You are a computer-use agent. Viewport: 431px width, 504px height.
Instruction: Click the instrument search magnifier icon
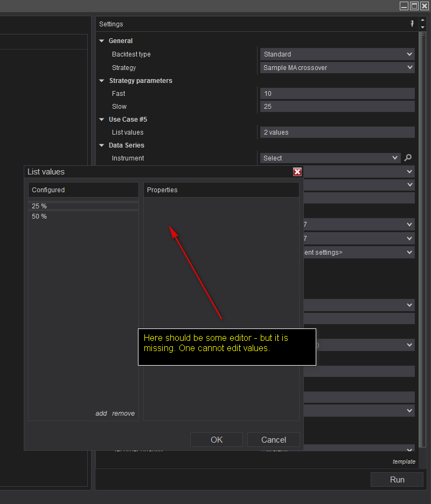(x=408, y=158)
